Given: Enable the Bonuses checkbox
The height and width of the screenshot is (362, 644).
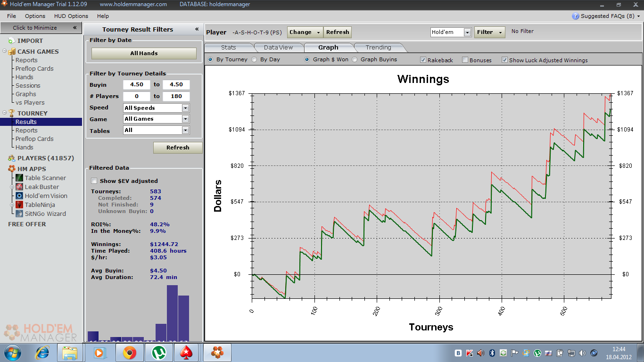Looking at the screenshot, I should point(465,60).
